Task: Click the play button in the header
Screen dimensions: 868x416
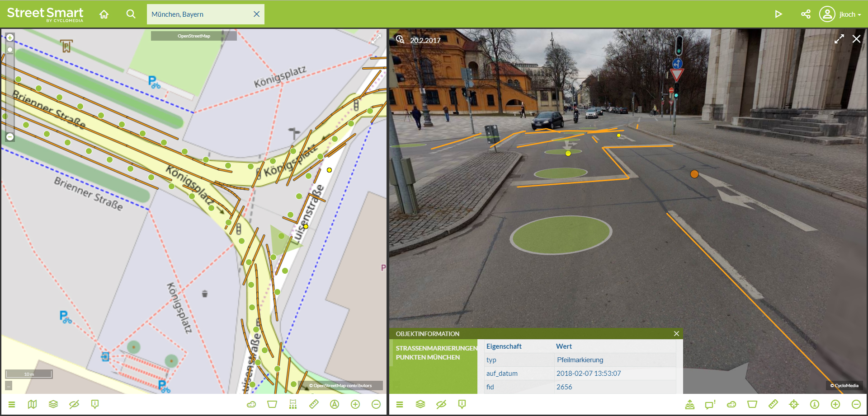Action: (778, 14)
